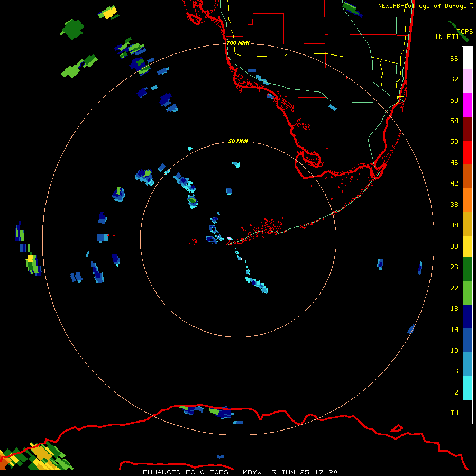Click the legend value 46
This screenshot has height=476, width=476.
454,162
